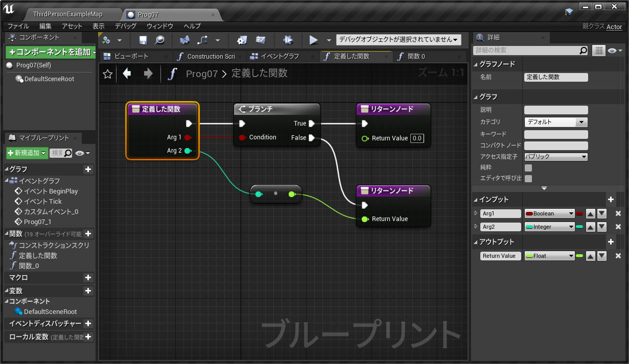Open Find in Blueprint search

pos(159,39)
